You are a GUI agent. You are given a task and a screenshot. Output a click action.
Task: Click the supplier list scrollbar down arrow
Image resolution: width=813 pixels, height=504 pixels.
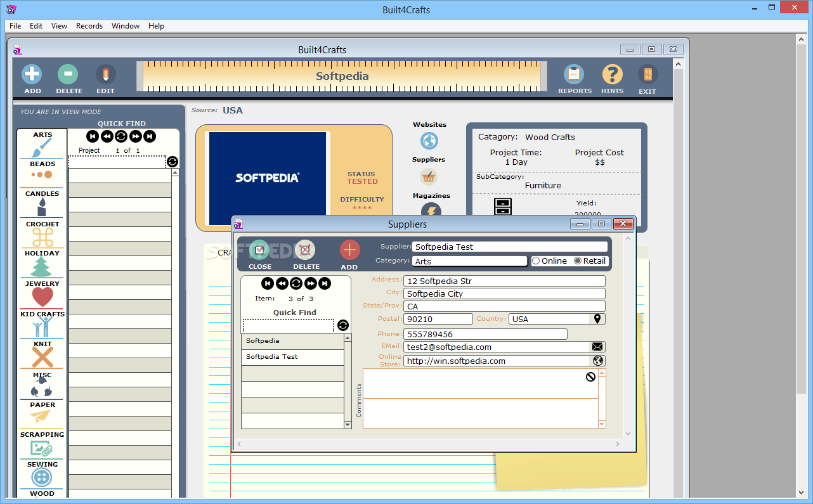pyautogui.click(x=348, y=425)
